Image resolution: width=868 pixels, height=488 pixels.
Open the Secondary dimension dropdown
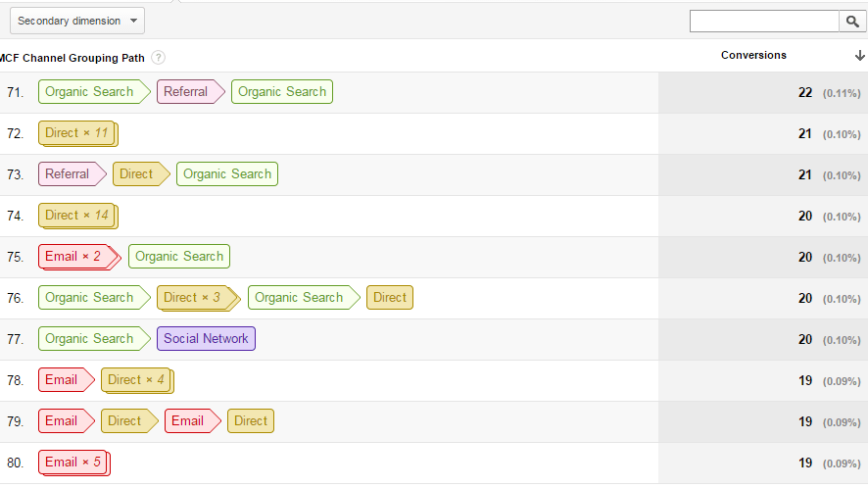click(77, 21)
